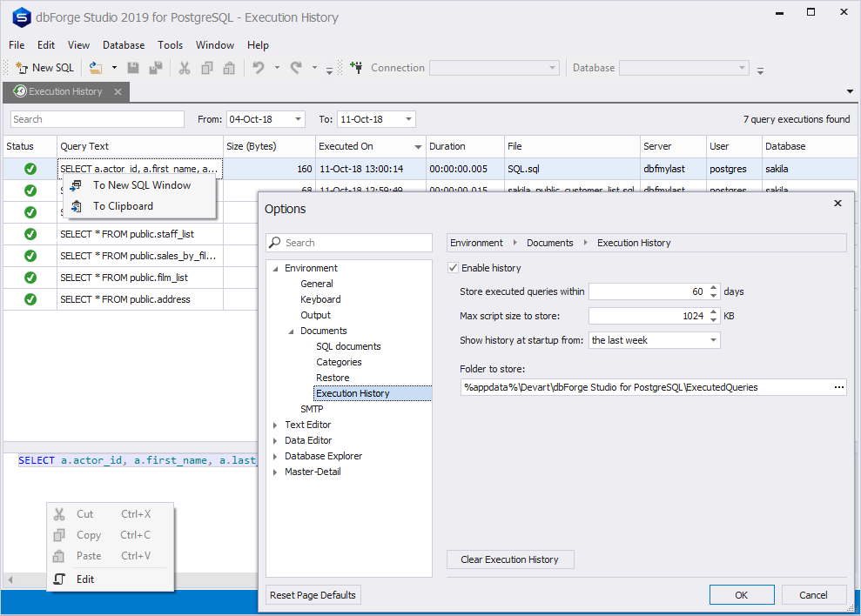Open the File menu
This screenshot has width=861, height=616.
coord(17,45)
